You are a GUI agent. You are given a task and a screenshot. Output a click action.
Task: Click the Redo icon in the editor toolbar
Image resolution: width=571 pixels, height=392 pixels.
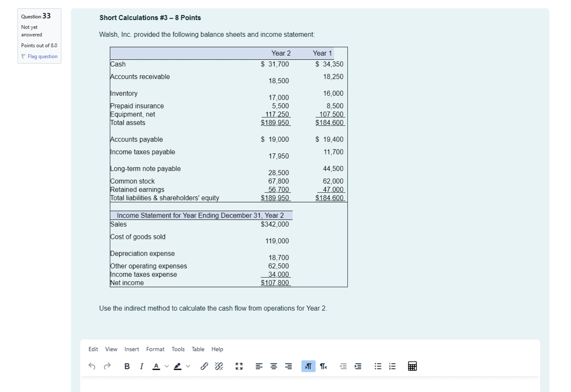(107, 366)
